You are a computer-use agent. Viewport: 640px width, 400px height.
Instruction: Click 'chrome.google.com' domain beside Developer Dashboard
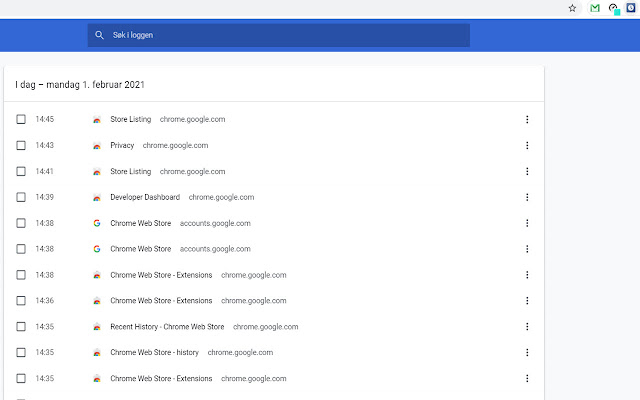click(221, 197)
